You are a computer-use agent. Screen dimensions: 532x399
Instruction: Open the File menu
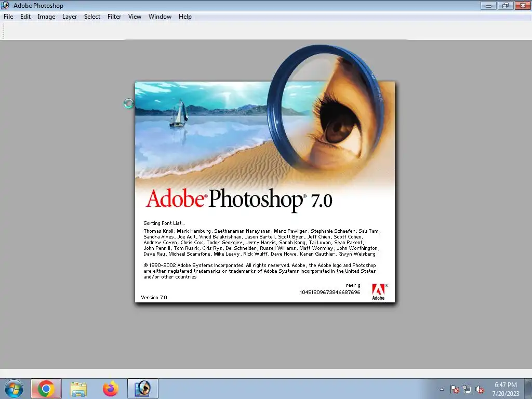tap(8, 17)
